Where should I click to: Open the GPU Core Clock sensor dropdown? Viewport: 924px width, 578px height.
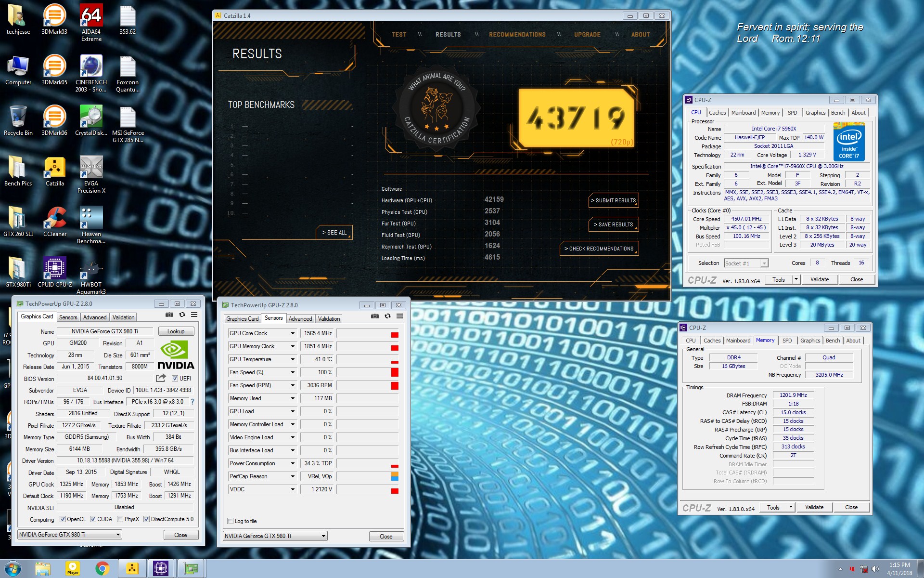pyautogui.click(x=293, y=333)
